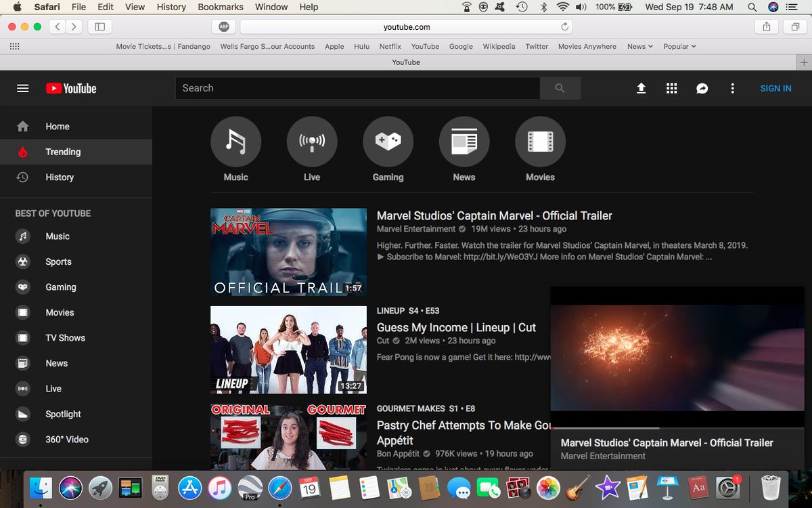Click the youtube.com address bar
This screenshot has width=812, height=508.
click(x=406, y=26)
